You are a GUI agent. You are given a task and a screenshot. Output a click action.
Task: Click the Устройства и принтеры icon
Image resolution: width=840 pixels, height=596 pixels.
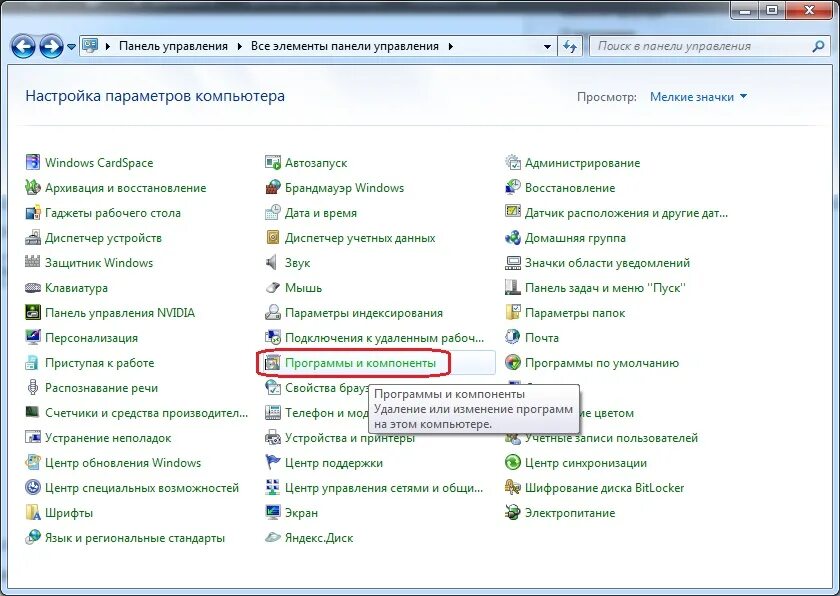coord(273,437)
